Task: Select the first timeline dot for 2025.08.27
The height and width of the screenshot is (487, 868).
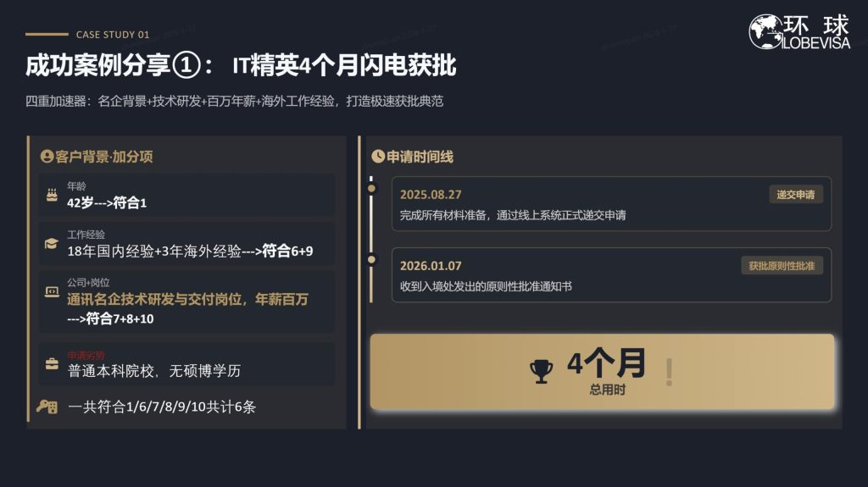Action: point(371,189)
